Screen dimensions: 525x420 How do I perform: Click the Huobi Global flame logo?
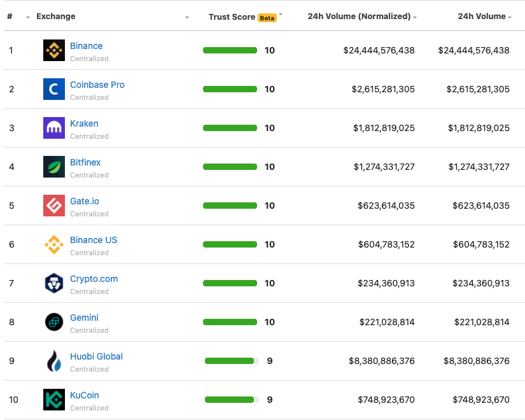click(54, 361)
